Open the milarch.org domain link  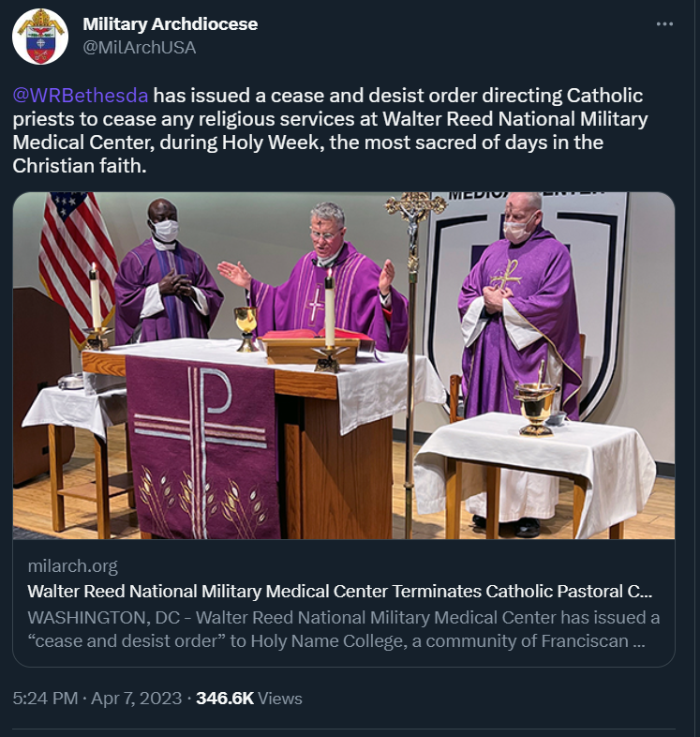[x=72, y=565]
